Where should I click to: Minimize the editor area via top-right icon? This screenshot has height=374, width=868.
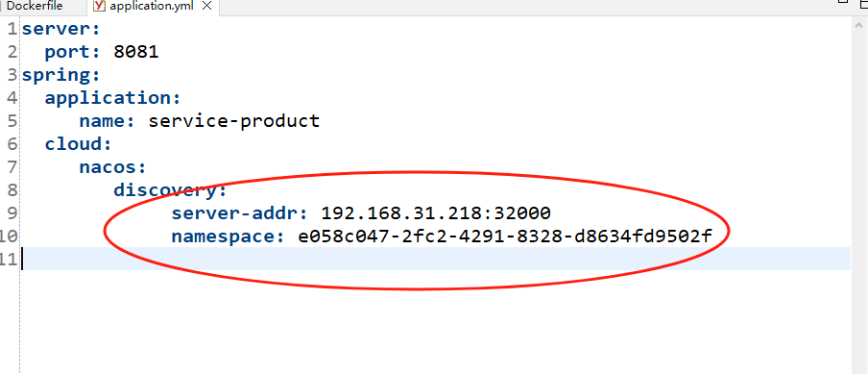[842, 2]
